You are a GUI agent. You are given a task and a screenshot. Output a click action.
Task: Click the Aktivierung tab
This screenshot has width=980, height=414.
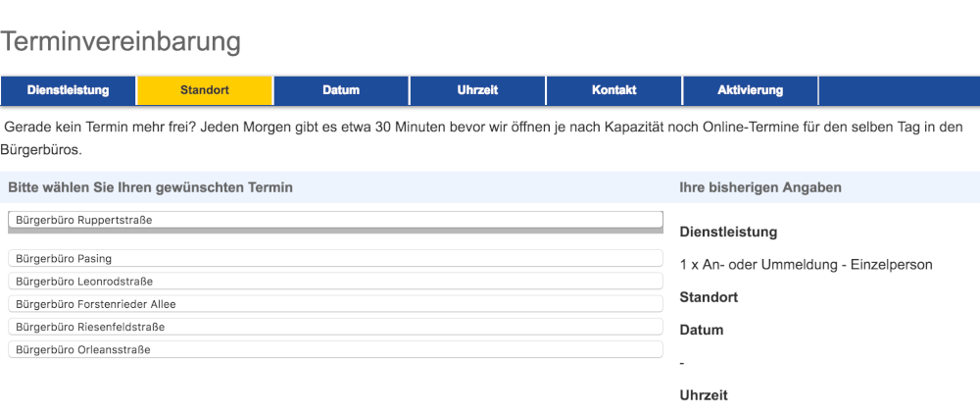[751, 90]
